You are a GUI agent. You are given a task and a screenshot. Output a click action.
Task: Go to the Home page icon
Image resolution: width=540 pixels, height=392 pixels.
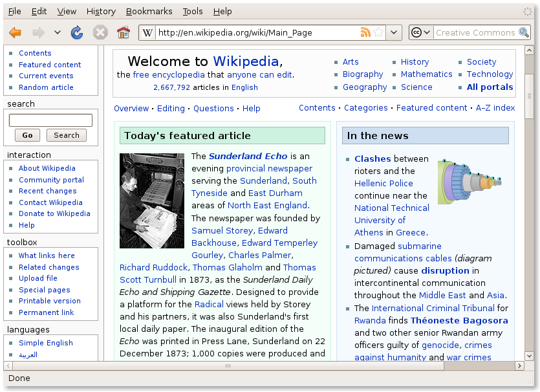coord(124,33)
